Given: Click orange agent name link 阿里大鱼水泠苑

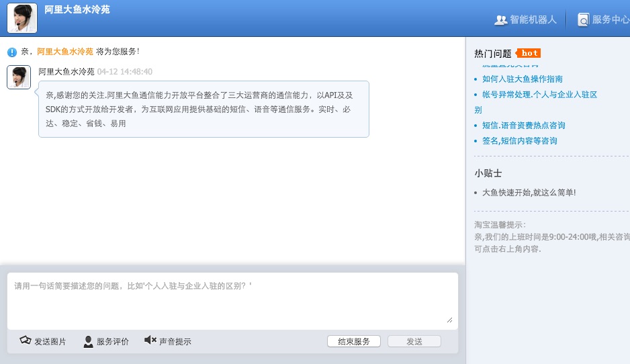Looking at the screenshot, I should pyautogui.click(x=65, y=52).
